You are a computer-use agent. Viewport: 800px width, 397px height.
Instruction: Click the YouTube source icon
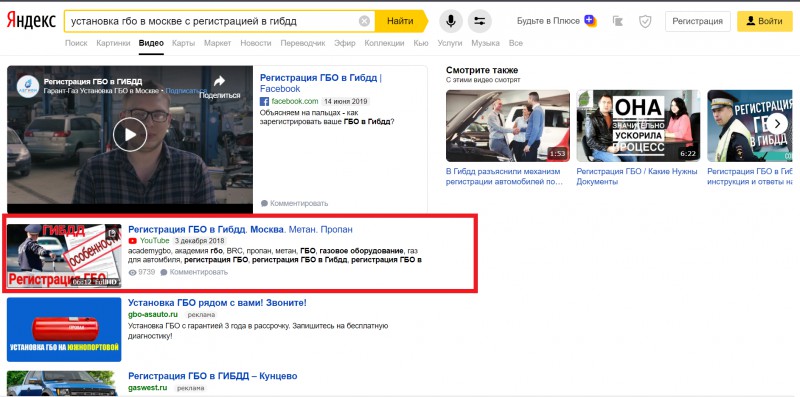tap(133, 240)
